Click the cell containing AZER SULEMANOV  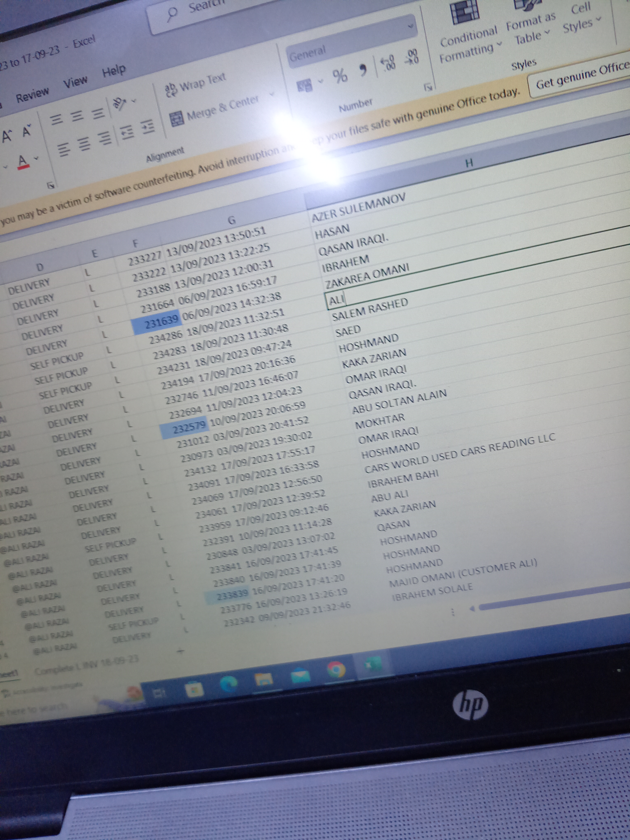(x=358, y=207)
